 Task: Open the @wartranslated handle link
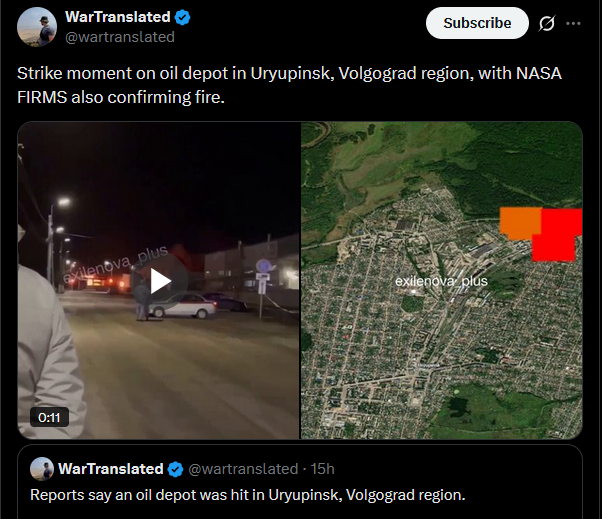coord(120,37)
